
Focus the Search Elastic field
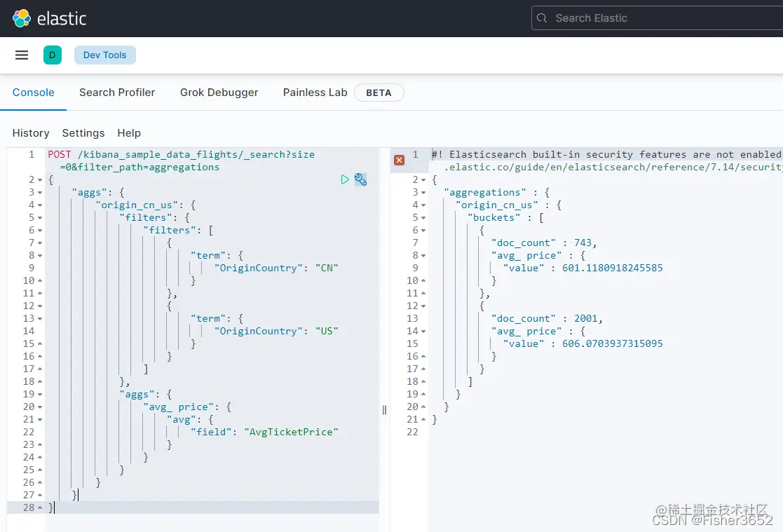(x=657, y=18)
